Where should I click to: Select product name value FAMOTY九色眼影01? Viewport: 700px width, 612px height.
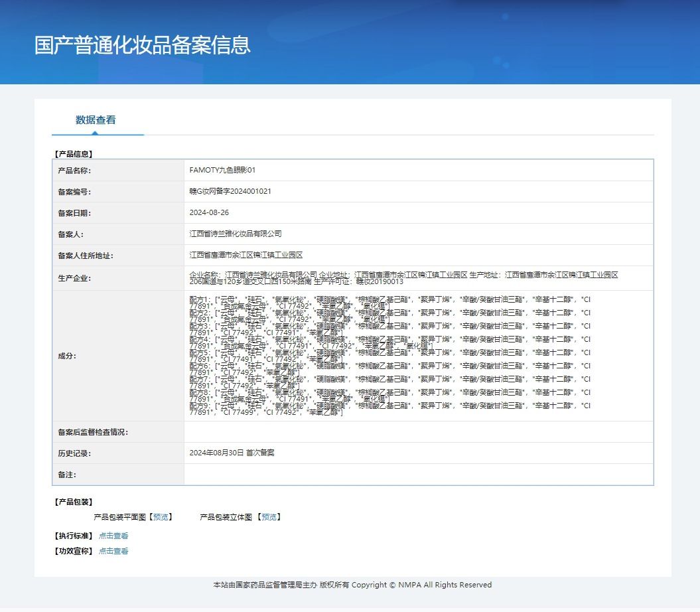click(222, 170)
